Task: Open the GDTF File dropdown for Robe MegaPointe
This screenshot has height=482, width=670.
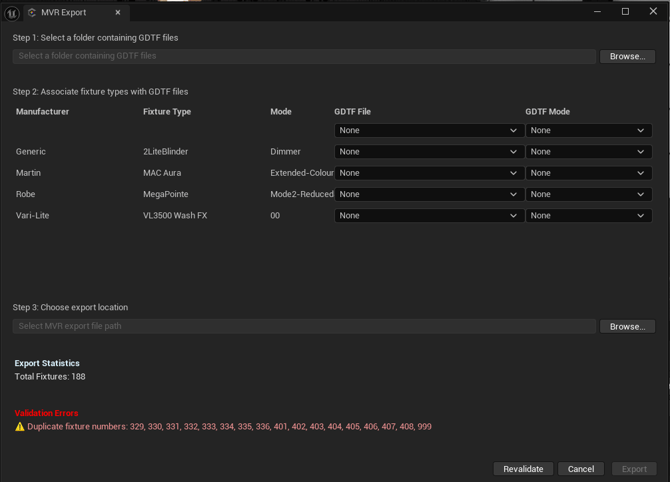Action: (x=429, y=194)
